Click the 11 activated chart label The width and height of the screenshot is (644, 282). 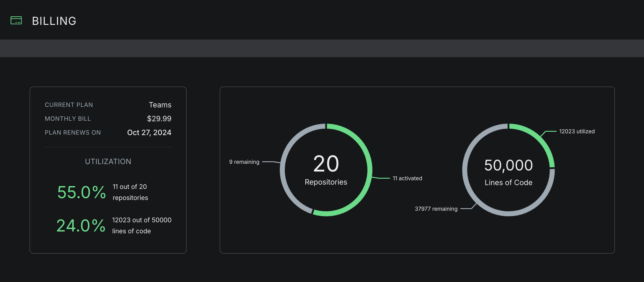click(x=407, y=178)
